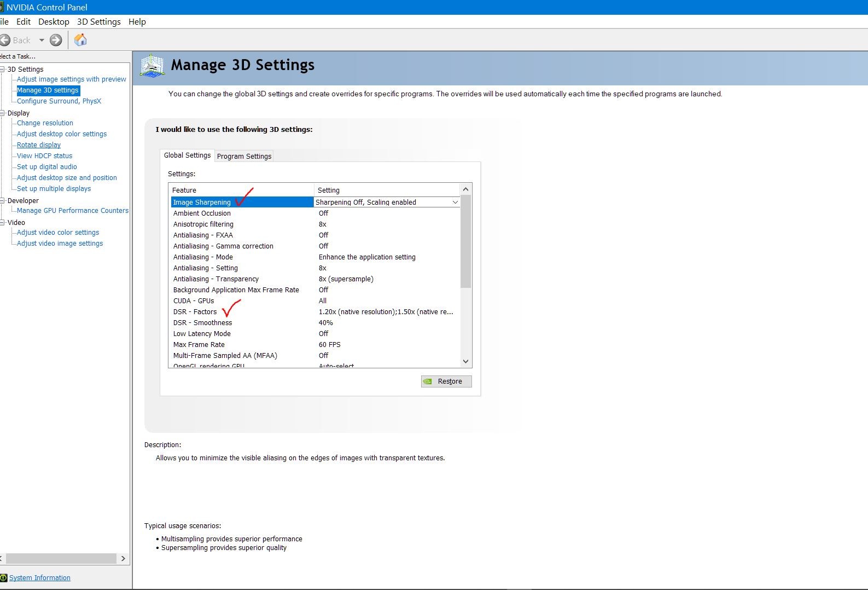The image size is (868, 590).
Task: Switch to the Global Settings tab
Action: coord(187,155)
